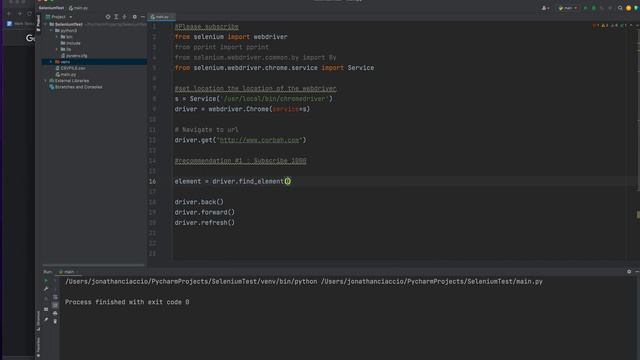Click the yellow warning marker in the editor error stripe

pos(638,214)
